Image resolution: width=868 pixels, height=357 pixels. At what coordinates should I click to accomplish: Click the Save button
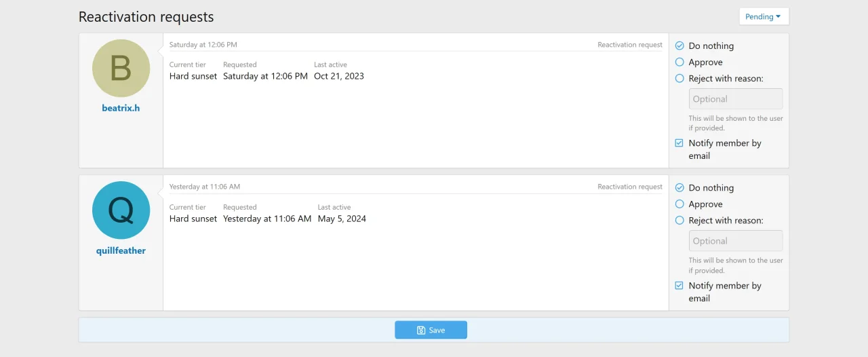click(x=431, y=330)
